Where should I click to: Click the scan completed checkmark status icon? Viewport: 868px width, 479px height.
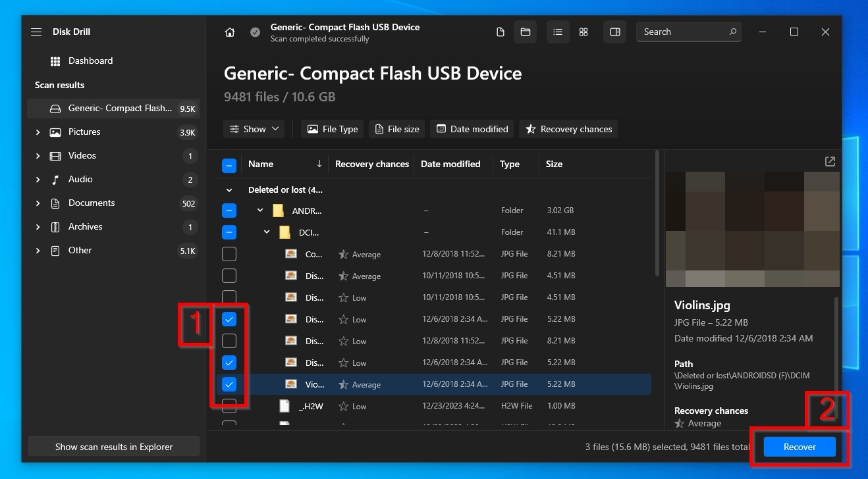tap(255, 32)
